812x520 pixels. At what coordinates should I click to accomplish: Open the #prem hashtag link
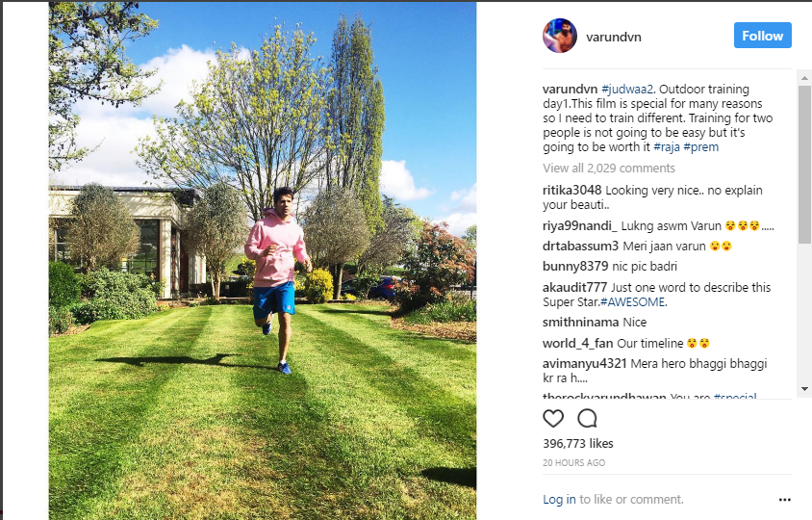point(700,146)
